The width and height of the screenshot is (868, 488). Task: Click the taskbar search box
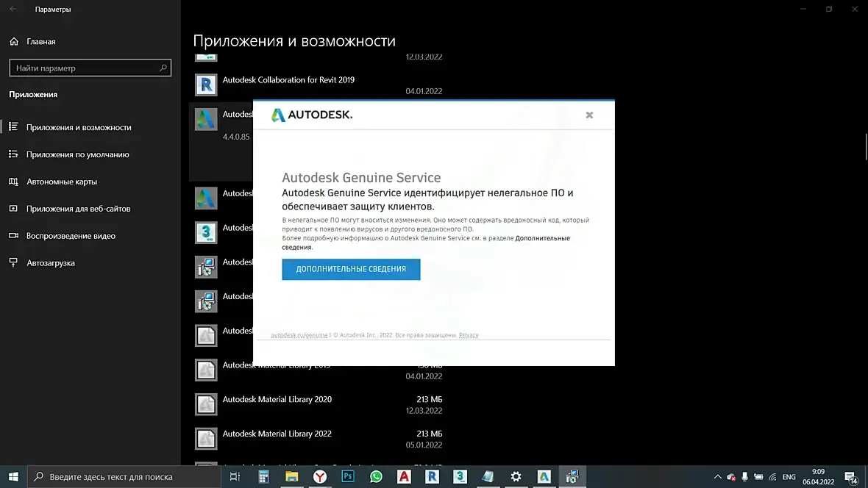coord(124,476)
